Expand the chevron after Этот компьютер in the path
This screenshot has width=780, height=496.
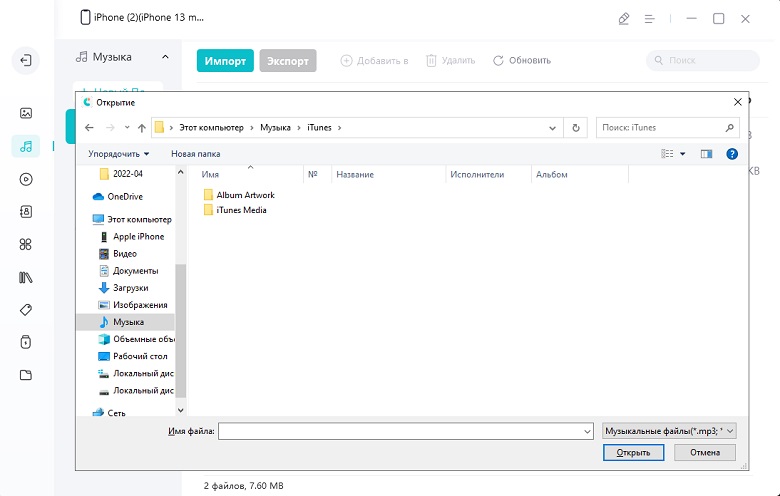[x=252, y=128]
